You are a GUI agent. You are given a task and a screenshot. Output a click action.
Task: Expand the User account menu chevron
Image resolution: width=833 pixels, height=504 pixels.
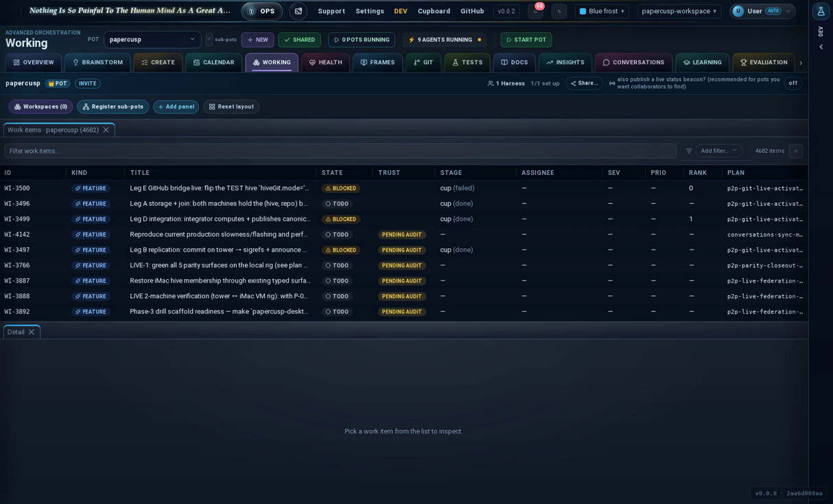[788, 11]
